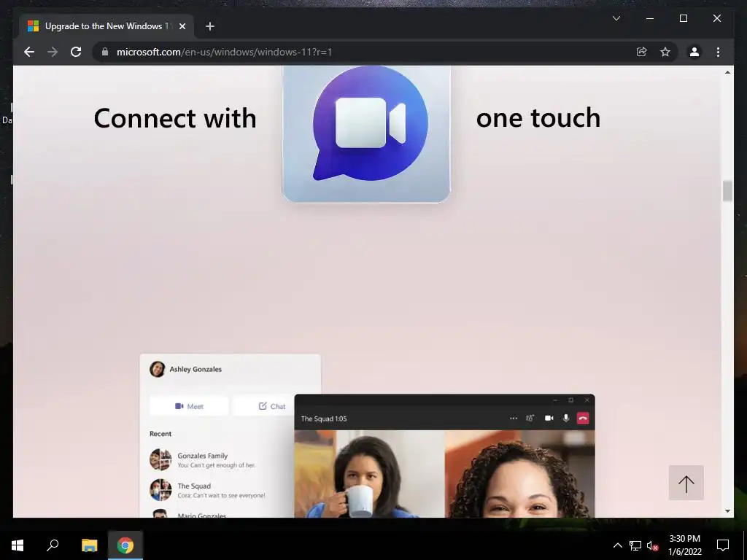Image resolution: width=747 pixels, height=560 pixels.
Task: Click 'The Squad 1:05' call title
Action: pyautogui.click(x=324, y=419)
